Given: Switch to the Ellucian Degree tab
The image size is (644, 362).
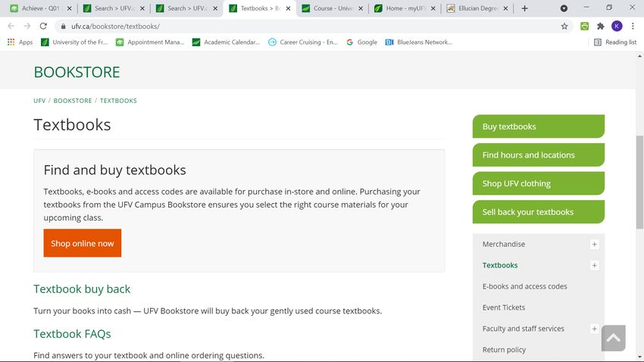Looking at the screenshot, I should click(477, 8).
